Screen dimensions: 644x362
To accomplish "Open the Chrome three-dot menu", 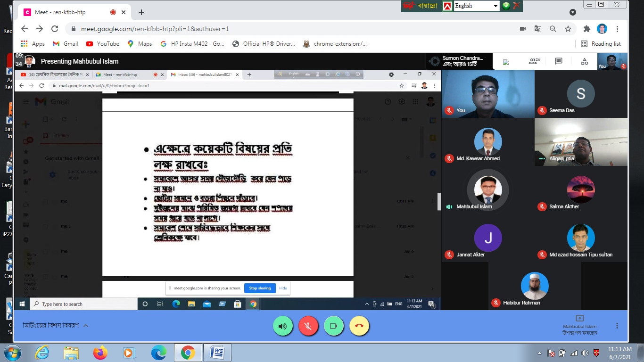I will (x=617, y=29).
